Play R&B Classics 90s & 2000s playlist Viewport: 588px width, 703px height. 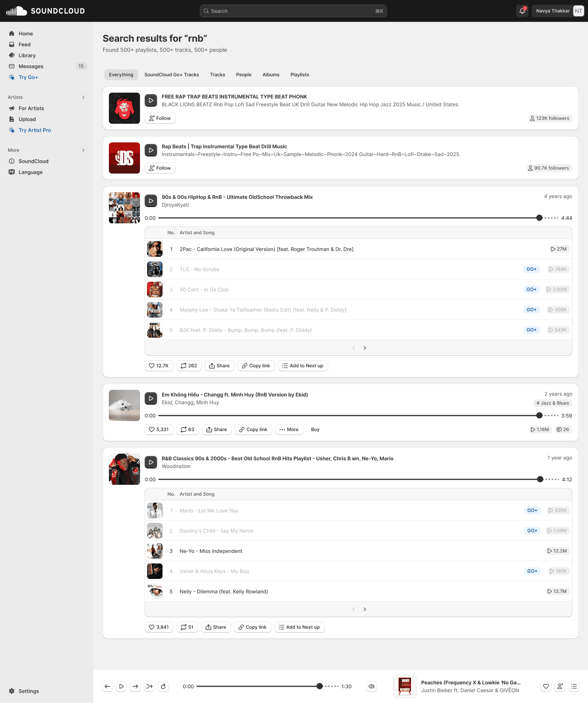[151, 462]
